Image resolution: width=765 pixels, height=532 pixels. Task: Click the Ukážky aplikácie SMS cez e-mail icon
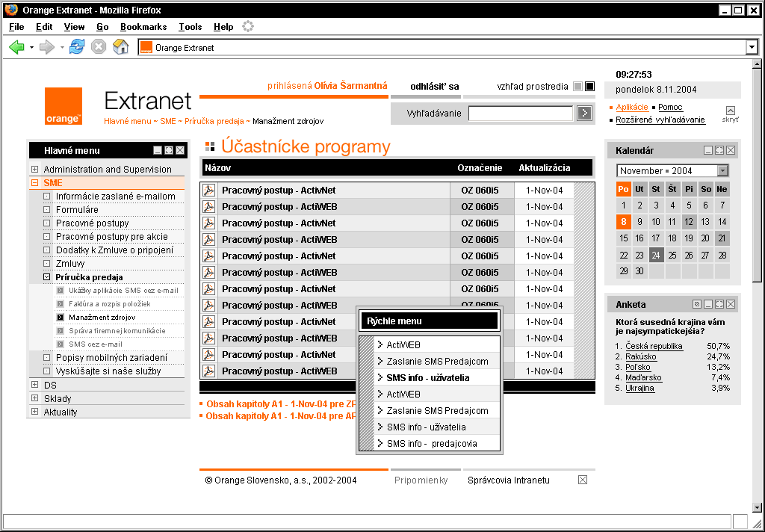coord(60,291)
